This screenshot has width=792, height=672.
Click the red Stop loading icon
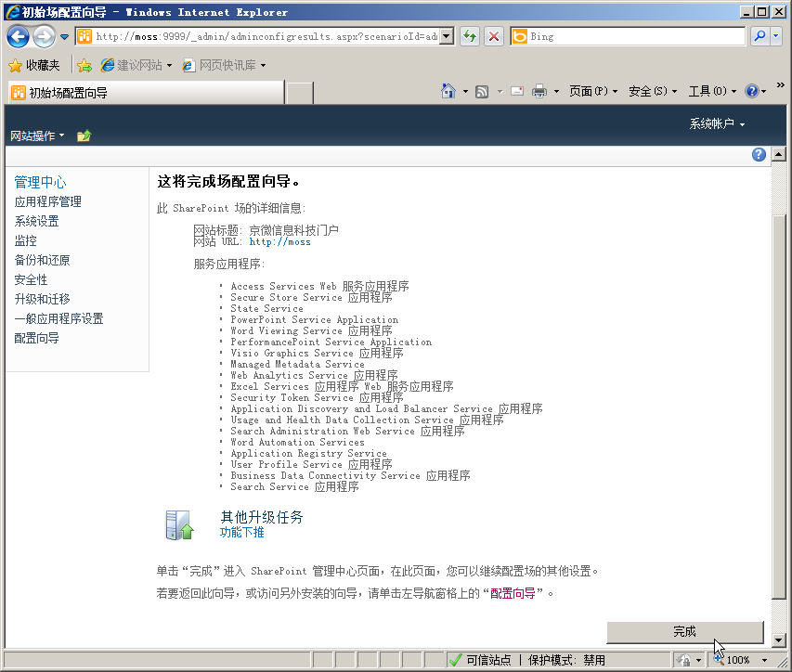(494, 36)
